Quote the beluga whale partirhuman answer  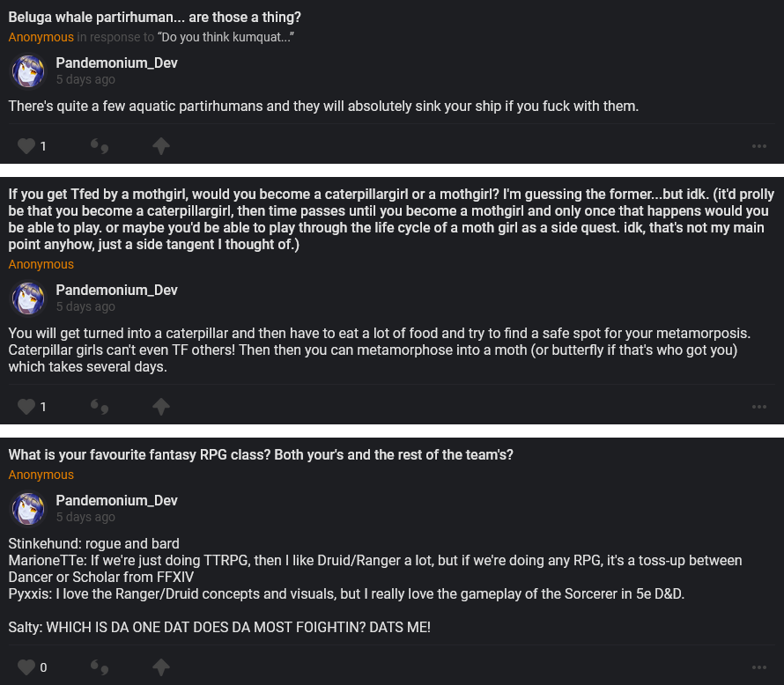100,146
